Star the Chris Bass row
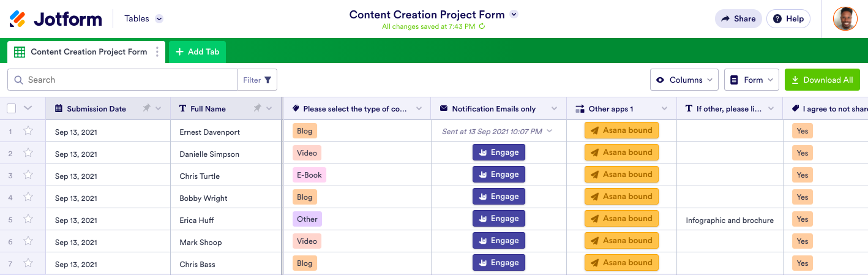Image resolution: width=868 pixels, height=275 pixels. click(28, 263)
